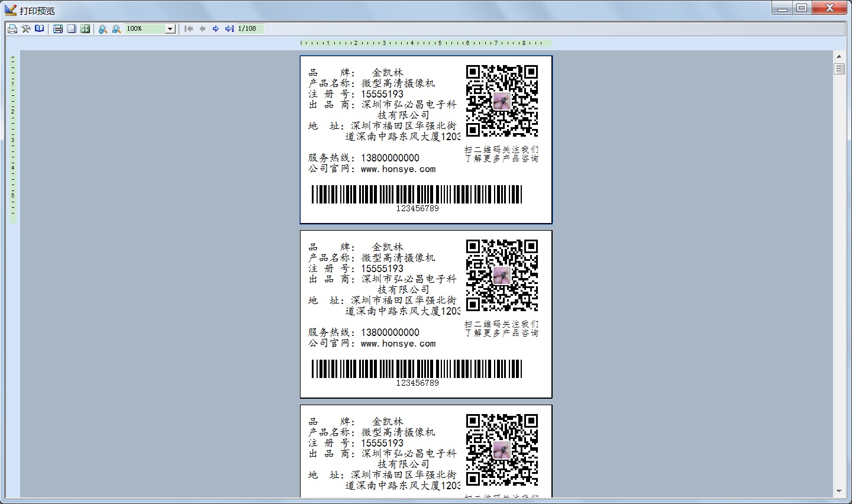Go to the first page arrow

pos(189,29)
